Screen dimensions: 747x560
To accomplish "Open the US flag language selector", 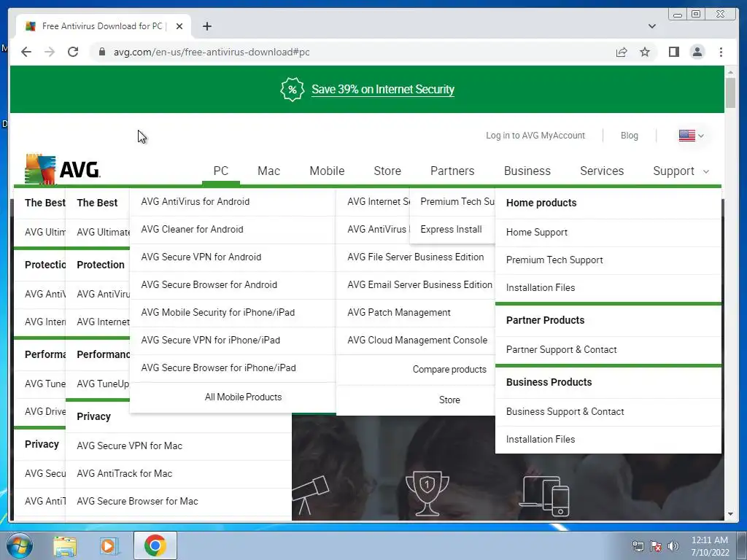I will coord(691,136).
